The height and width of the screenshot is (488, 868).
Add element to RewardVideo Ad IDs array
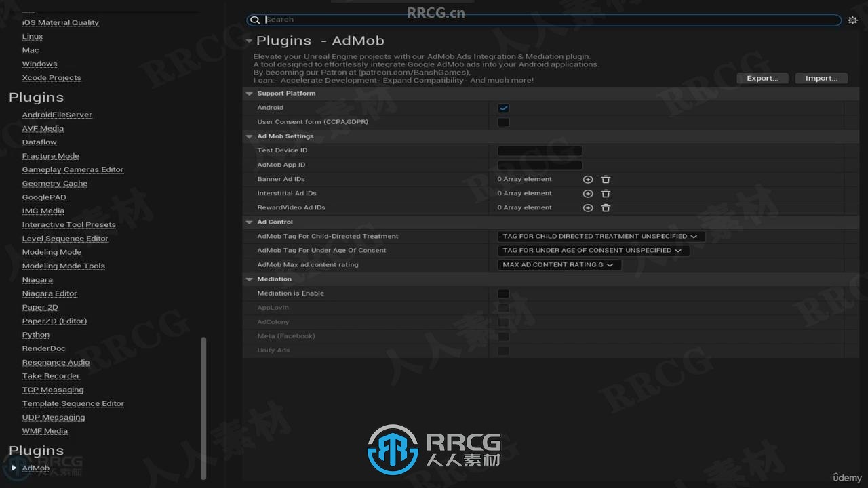pyautogui.click(x=588, y=208)
